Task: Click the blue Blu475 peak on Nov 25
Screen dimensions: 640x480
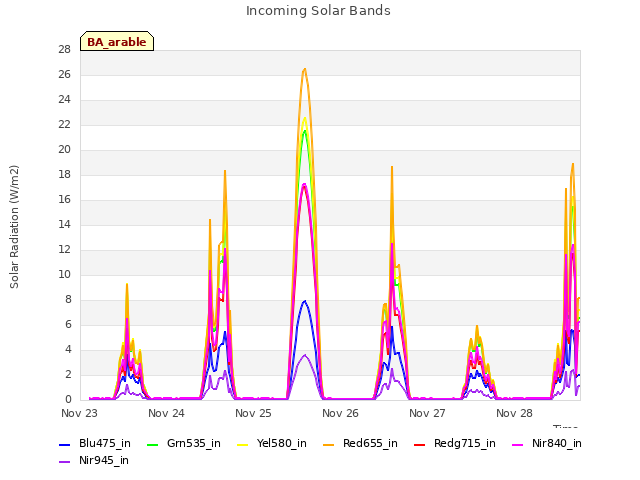Action: click(x=304, y=301)
